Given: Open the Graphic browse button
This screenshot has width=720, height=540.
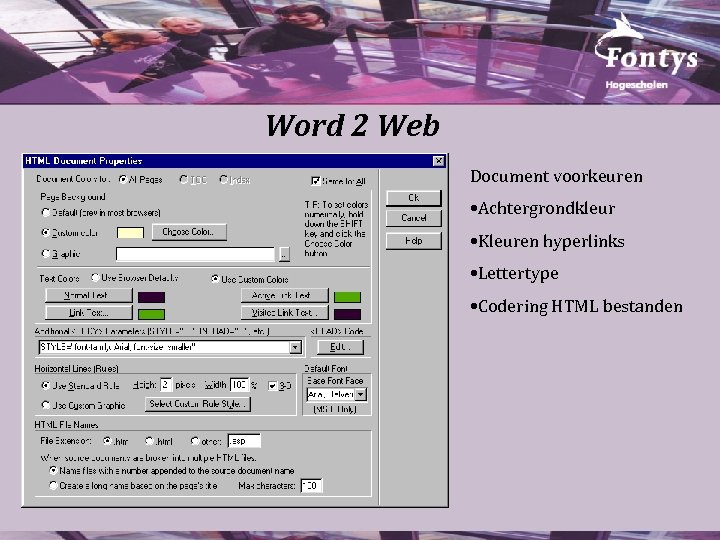Looking at the screenshot, I should (x=284, y=254).
